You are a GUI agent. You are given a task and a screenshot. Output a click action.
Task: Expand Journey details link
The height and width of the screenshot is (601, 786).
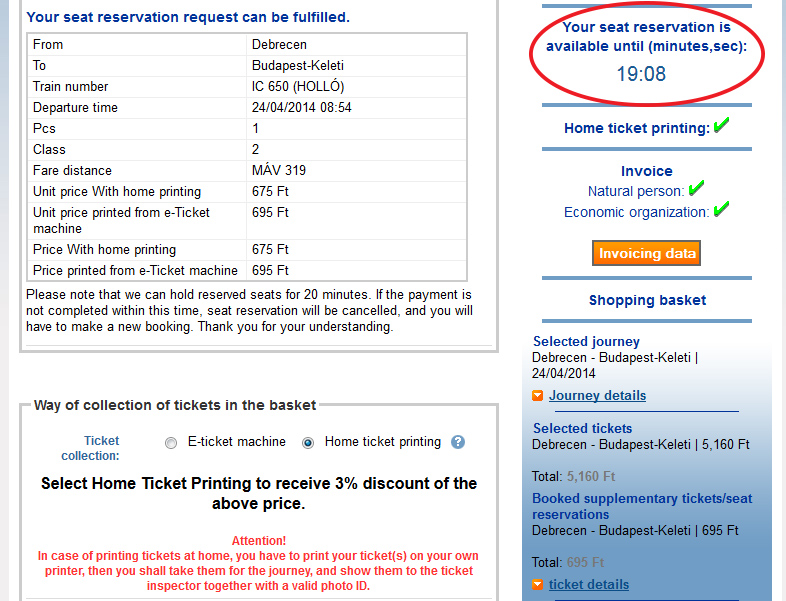click(x=597, y=395)
